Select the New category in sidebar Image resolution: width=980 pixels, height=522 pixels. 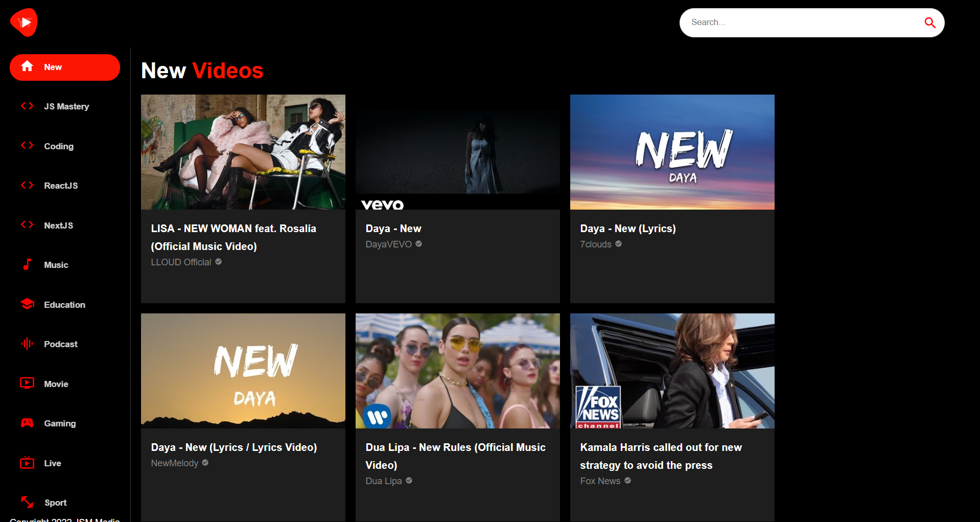(65, 67)
